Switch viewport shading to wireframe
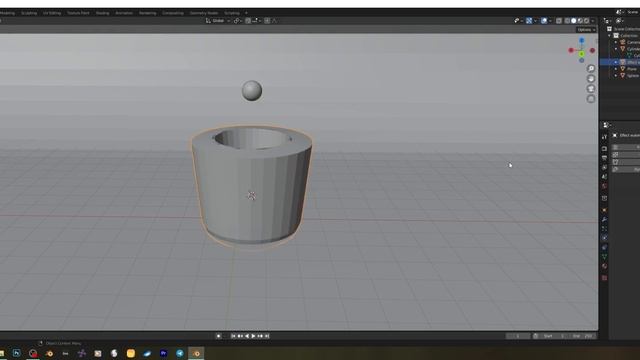This screenshot has width=640, height=360. point(567,21)
